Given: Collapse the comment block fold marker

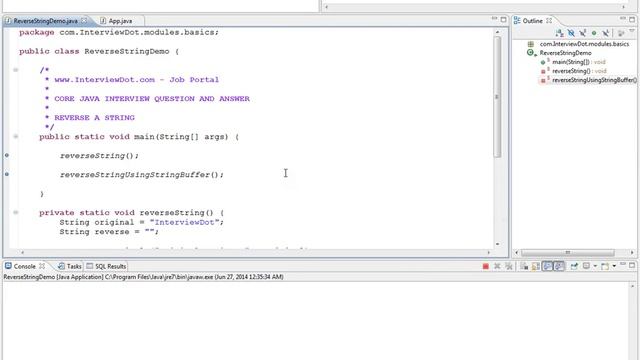Looking at the screenshot, I should [16, 70].
